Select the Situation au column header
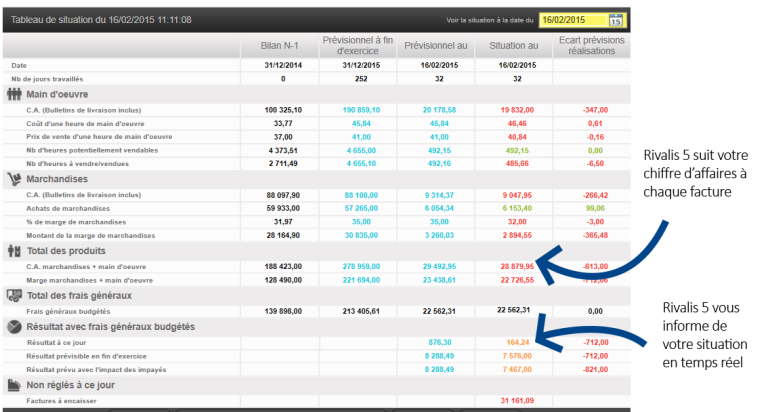This screenshot has width=768, height=412. tap(514, 46)
